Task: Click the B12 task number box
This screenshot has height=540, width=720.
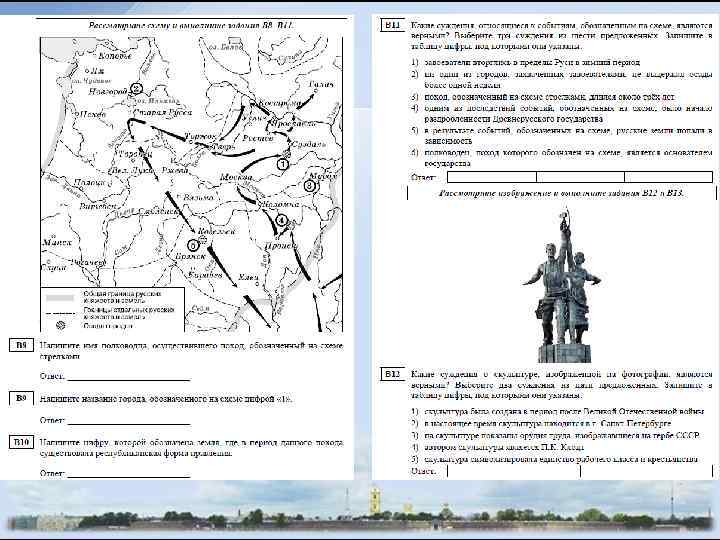Action: point(393,374)
